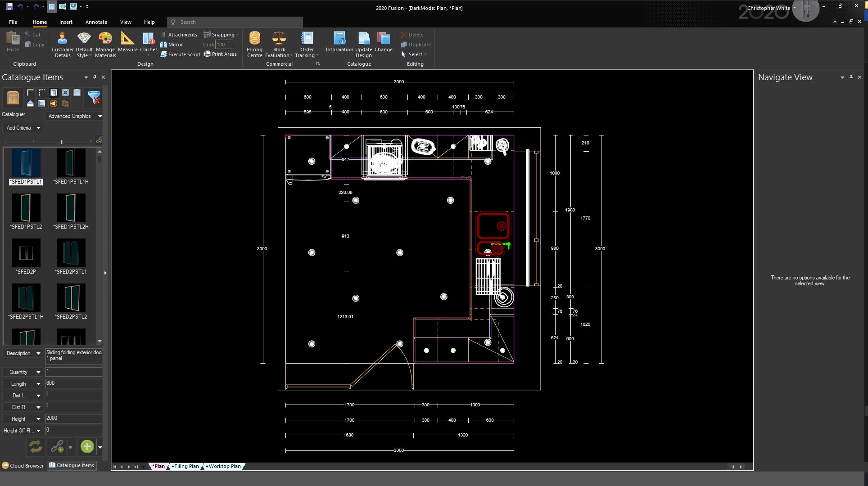Toggle the dotted walls category icon
This screenshot has width=868, height=486.
(42, 93)
